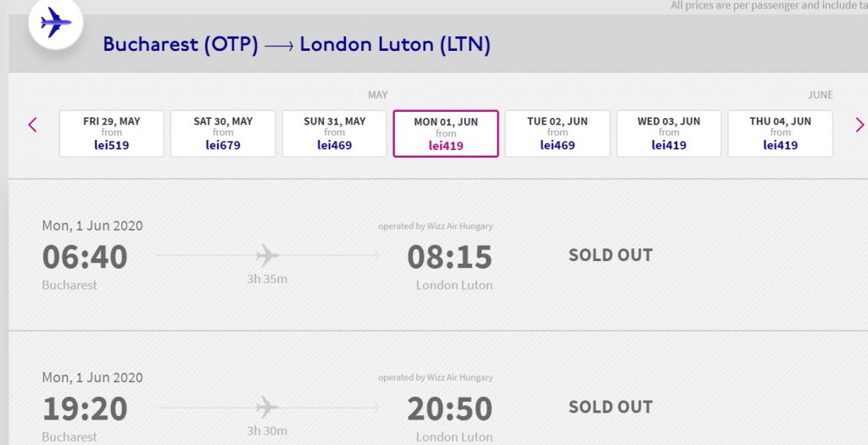This screenshot has height=445, width=868.
Task: Show later dates with the right arrow
Action: (860, 125)
